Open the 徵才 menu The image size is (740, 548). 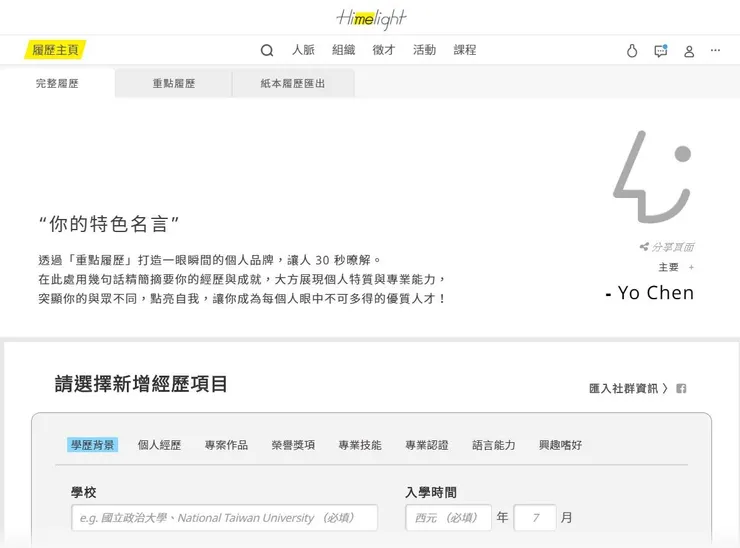point(383,50)
